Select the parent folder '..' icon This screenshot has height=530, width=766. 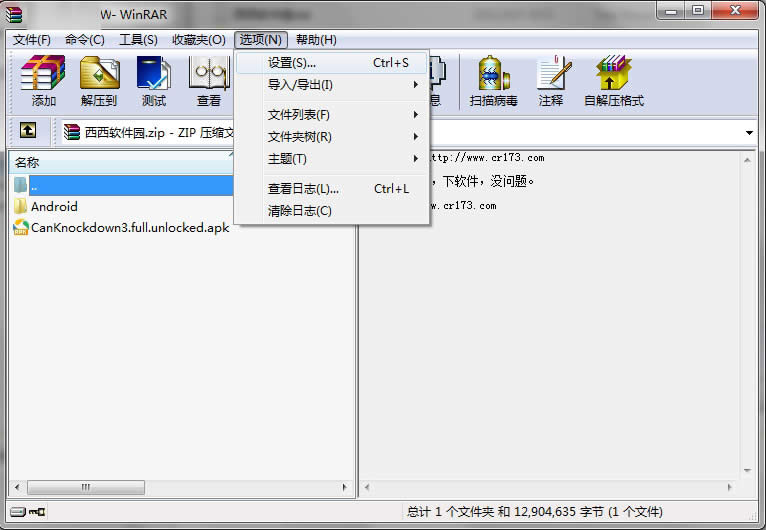click(x=21, y=185)
